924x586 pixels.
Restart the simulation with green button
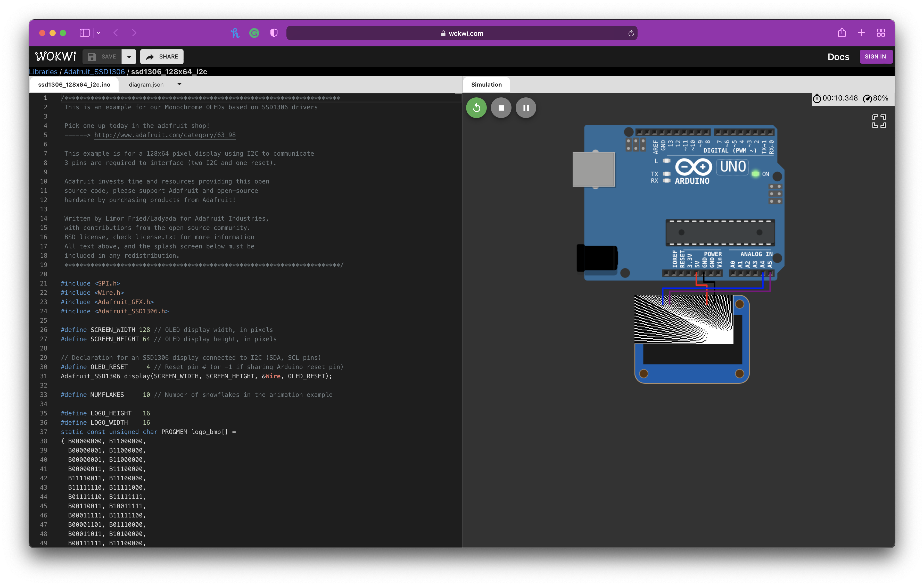pyautogui.click(x=476, y=108)
